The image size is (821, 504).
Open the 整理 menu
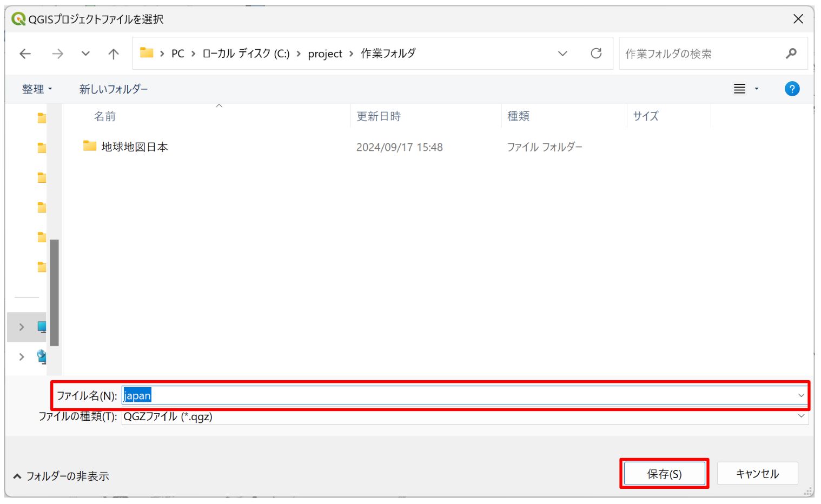[37, 89]
